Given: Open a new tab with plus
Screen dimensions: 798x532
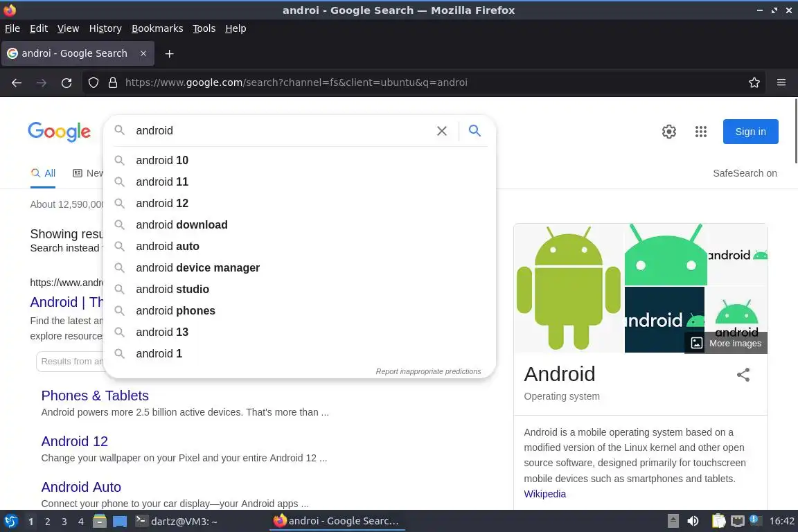Looking at the screenshot, I should point(170,53).
